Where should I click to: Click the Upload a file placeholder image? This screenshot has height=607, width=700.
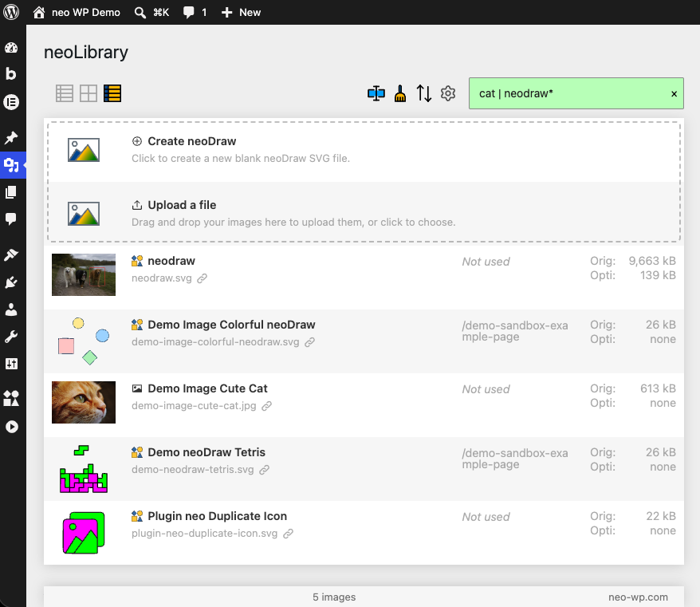click(84, 214)
